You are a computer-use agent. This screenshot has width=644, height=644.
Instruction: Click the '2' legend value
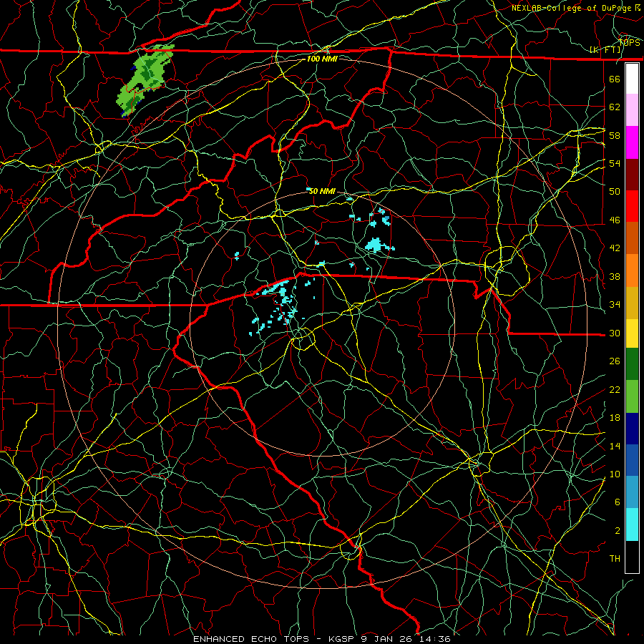[x=618, y=531]
